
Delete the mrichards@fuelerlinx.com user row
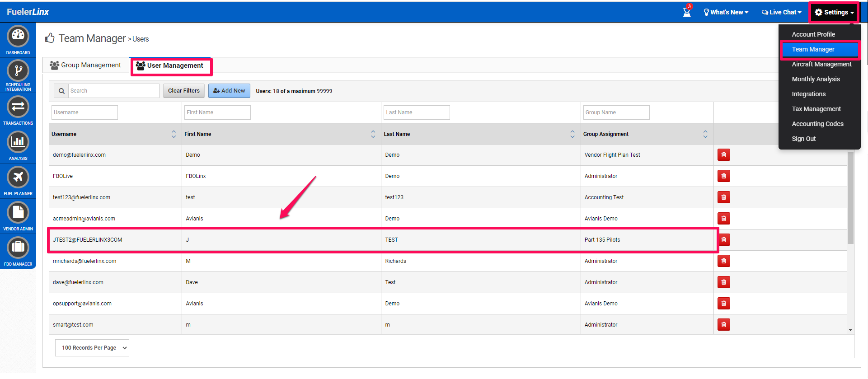point(723,261)
